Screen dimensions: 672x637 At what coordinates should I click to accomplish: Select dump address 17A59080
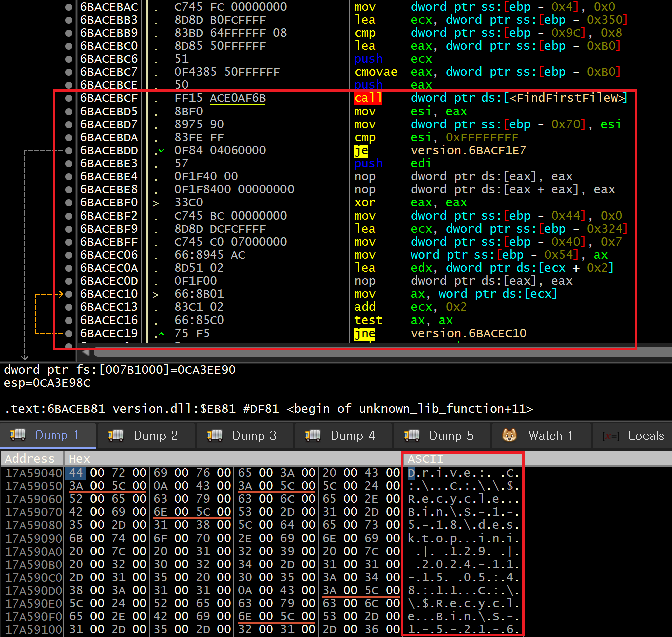(x=33, y=525)
